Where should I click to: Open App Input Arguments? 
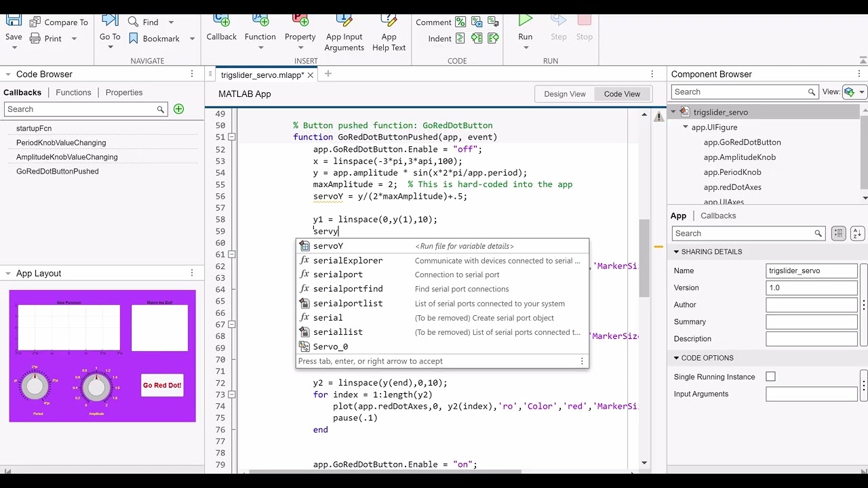click(x=344, y=33)
